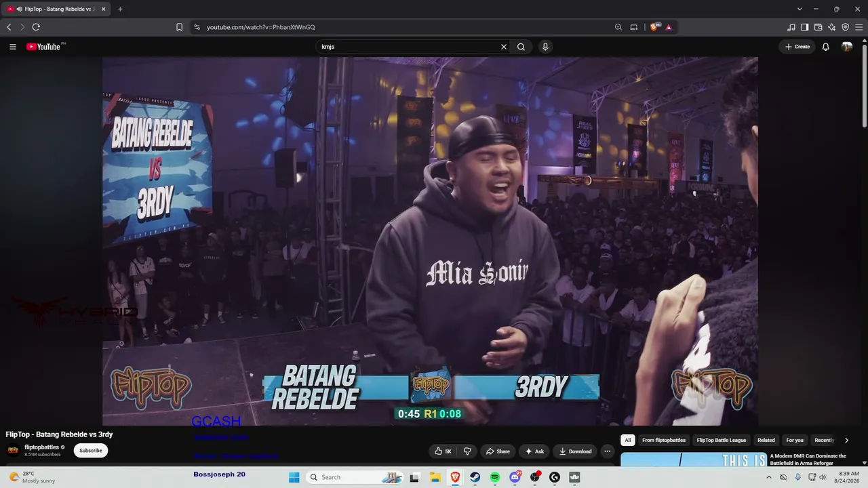This screenshot has height=488, width=868.
Task: Select the Related filter chip
Action: [x=766, y=440]
